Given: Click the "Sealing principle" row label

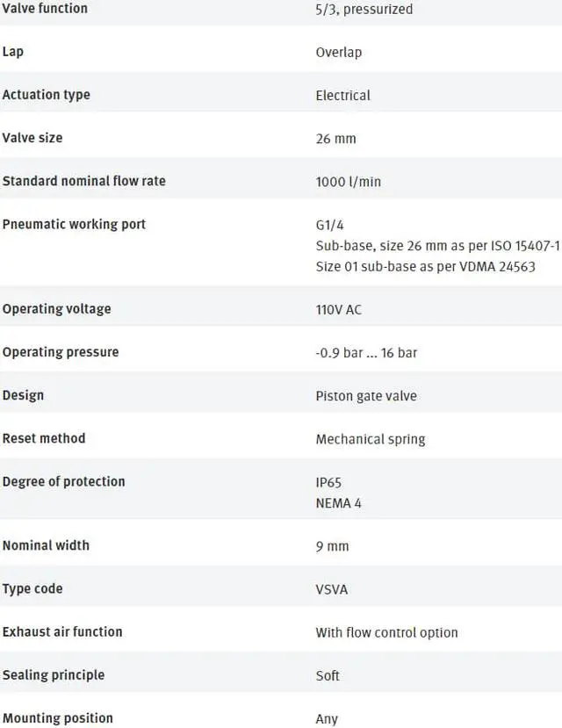Looking at the screenshot, I should 53,674.
